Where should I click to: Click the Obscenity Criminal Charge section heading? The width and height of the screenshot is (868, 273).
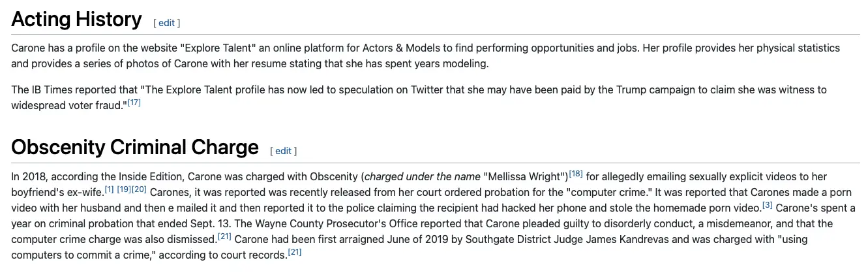click(x=135, y=148)
